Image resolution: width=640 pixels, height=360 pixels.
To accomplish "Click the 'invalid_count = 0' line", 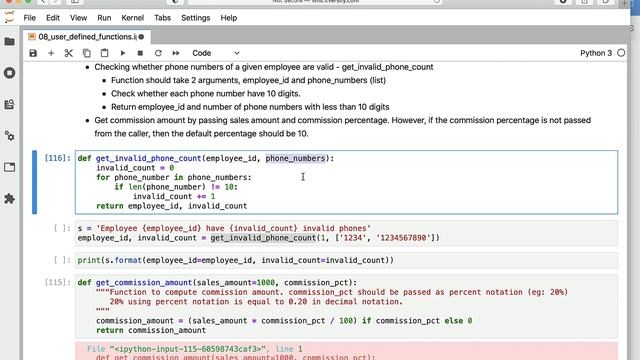I will 135,168.
